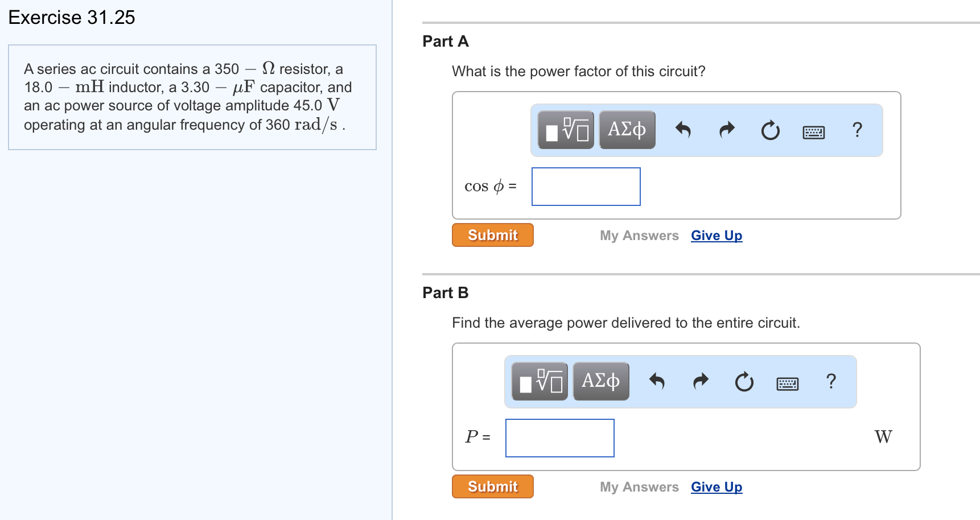
Task: Redo edit in Part B toolbar
Action: (x=701, y=381)
